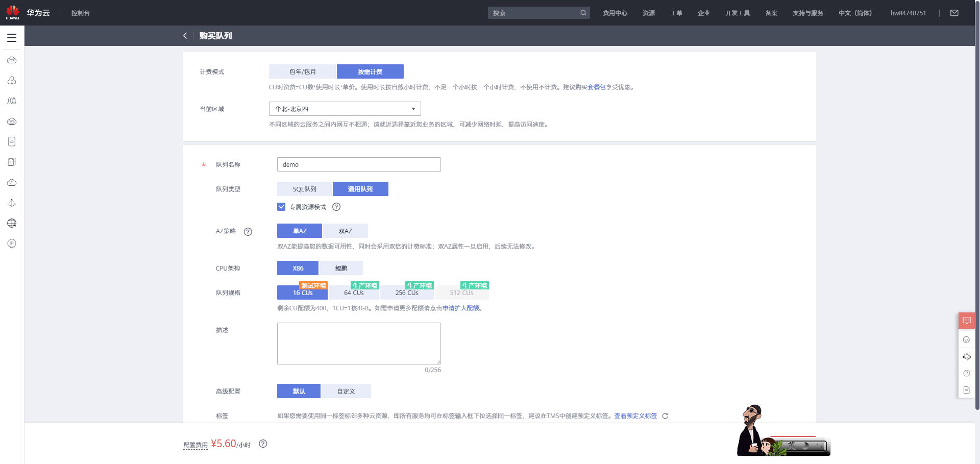Click the search magnifier icon

point(583,13)
